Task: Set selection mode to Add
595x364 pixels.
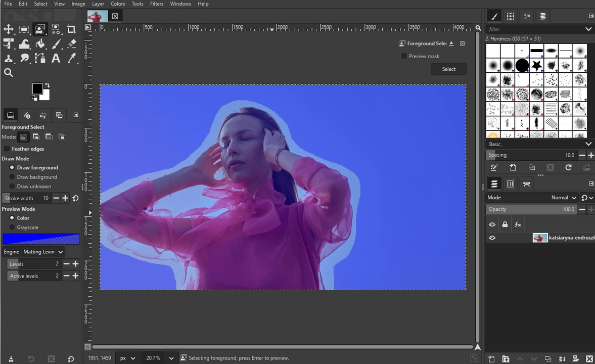Action: coord(36,137)
